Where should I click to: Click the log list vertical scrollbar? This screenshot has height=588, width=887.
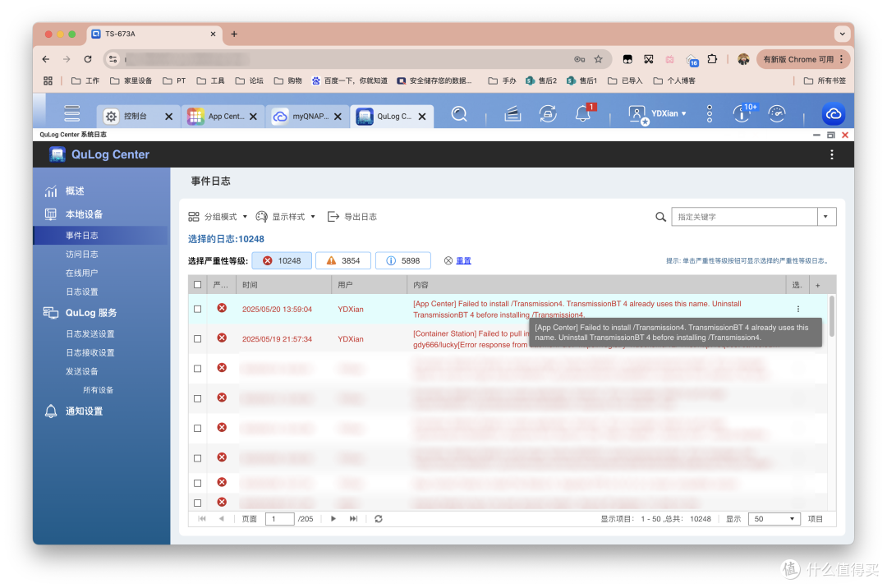click(x=831, y=316)
